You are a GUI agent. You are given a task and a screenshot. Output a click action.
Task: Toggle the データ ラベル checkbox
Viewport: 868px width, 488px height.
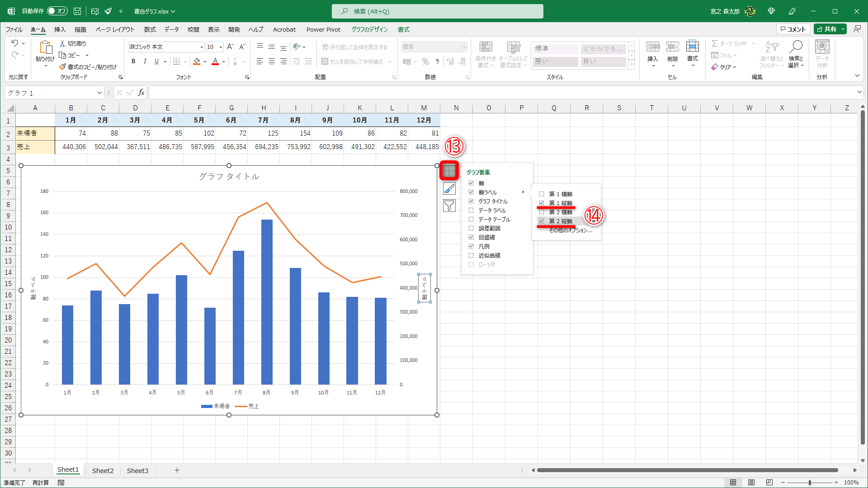click(x=471, y=210)
